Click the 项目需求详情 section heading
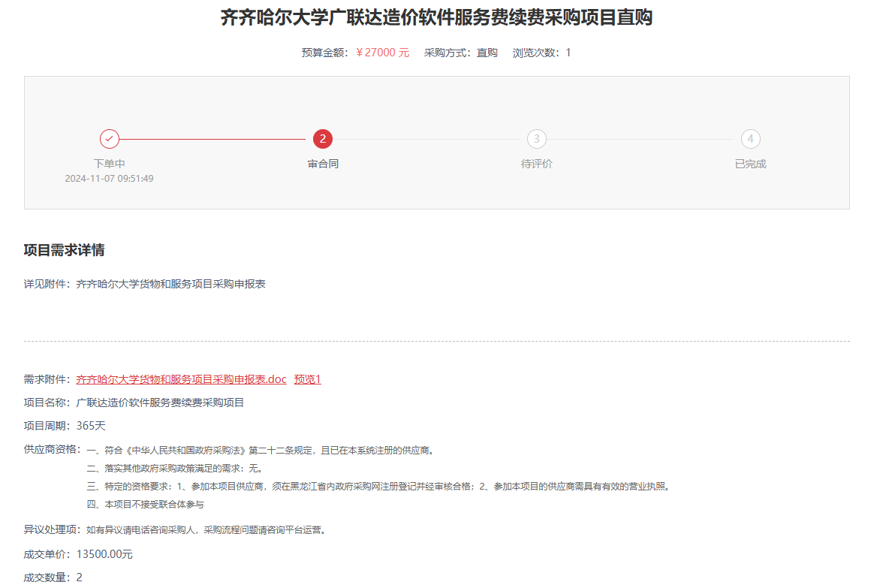 pyautogui.click(x=64, y=250)
